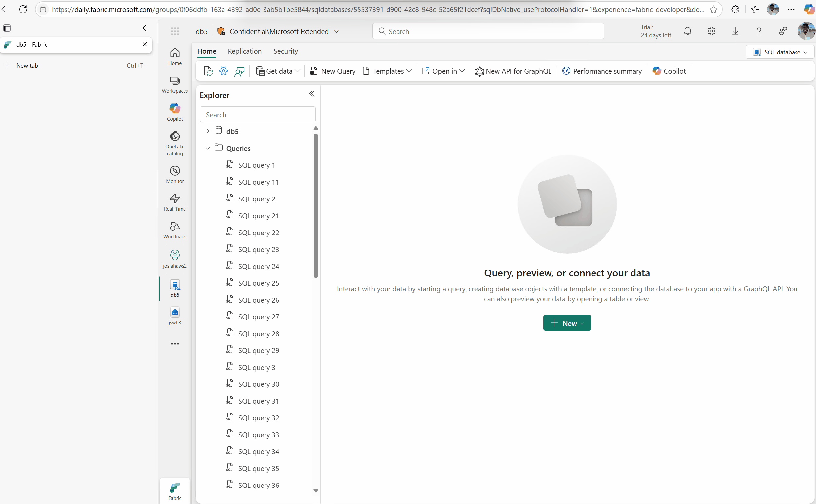
Task: Open the notifications bell icon
Action: [687, 31]
